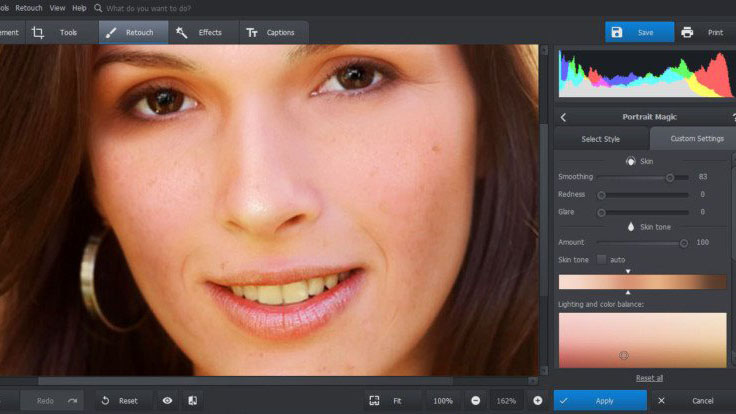Click the help question mark in Portrait Magic
736x414 pixels.
733,116
